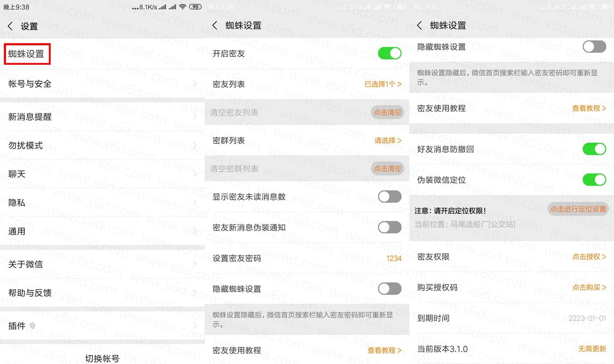614x364 pixels.
Task: Click 点击清空 to clear 密友列表
Action: tap(388, 112)
